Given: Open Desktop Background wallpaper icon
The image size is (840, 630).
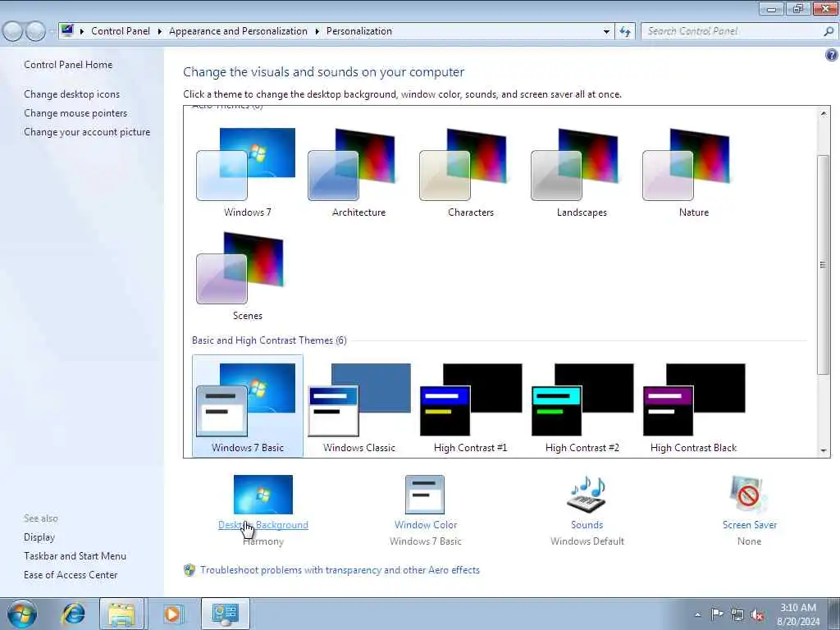Looking at the screenshot, I should tap(263, 495).
